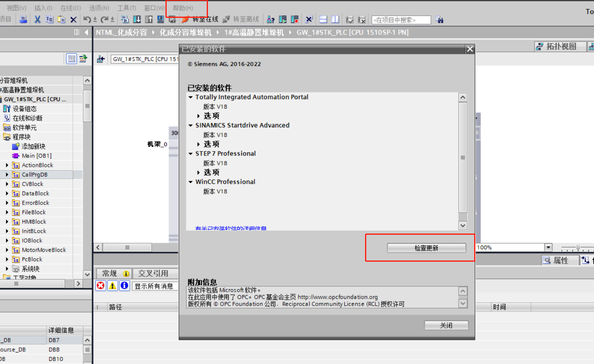Open the zoom level 100% dropdown
Image resolution: width=594 pixels, height=364 pixels.
[548, 247]
